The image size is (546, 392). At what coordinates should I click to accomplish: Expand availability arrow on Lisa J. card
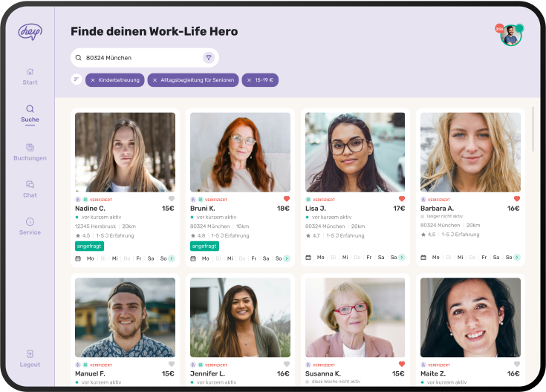402,258
